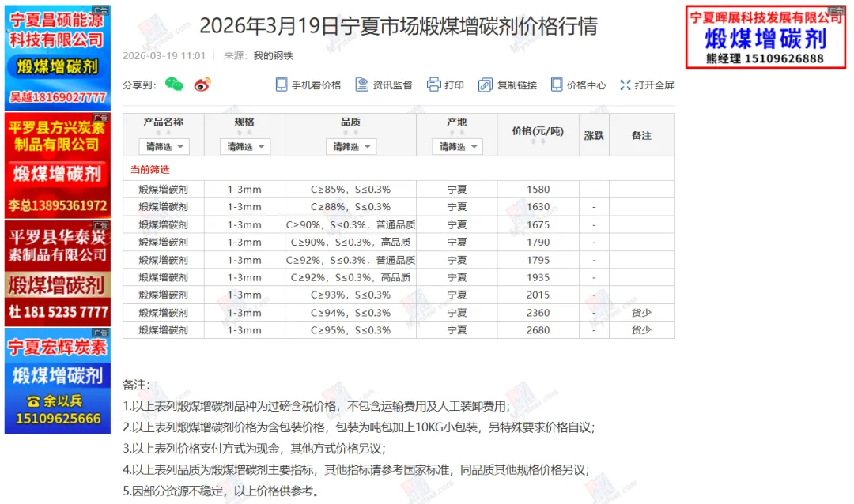Viewport: 854px width, 504px height.
Task: Print the price table via 打印 icon
Action: pyautogui.click(x=444, y=83)
